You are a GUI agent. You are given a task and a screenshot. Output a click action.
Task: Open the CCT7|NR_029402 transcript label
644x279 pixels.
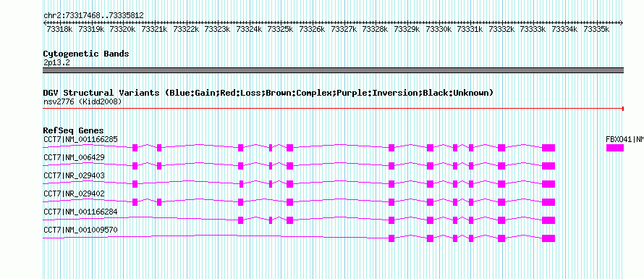click(74, 193)
